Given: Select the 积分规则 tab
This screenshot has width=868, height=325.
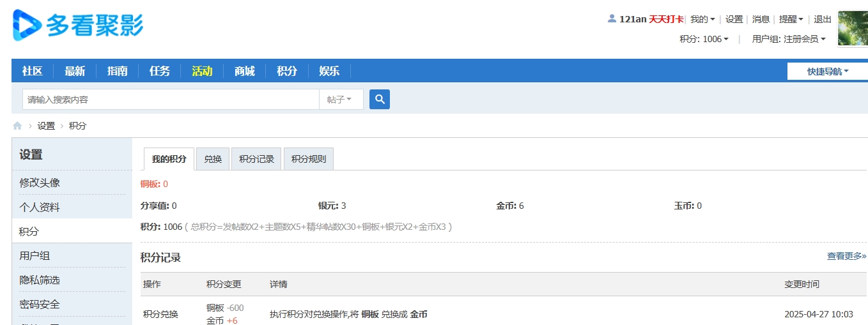Looking at the screenshot, I should [x=309, y=159].
